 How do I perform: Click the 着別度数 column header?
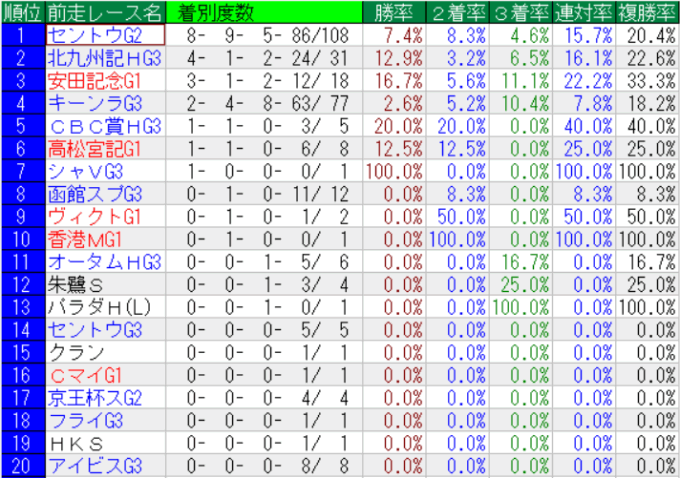tap(264, 13)
